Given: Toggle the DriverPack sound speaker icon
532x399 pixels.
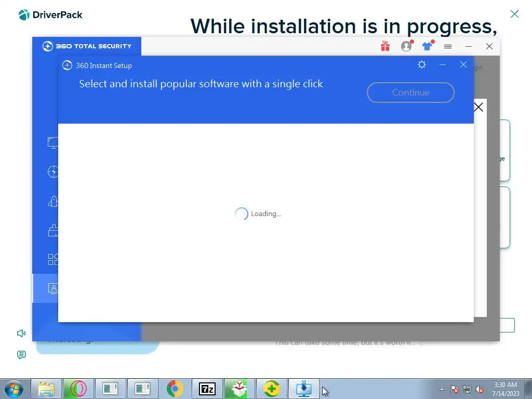Looking at the screenshot, I should point(21,333).
